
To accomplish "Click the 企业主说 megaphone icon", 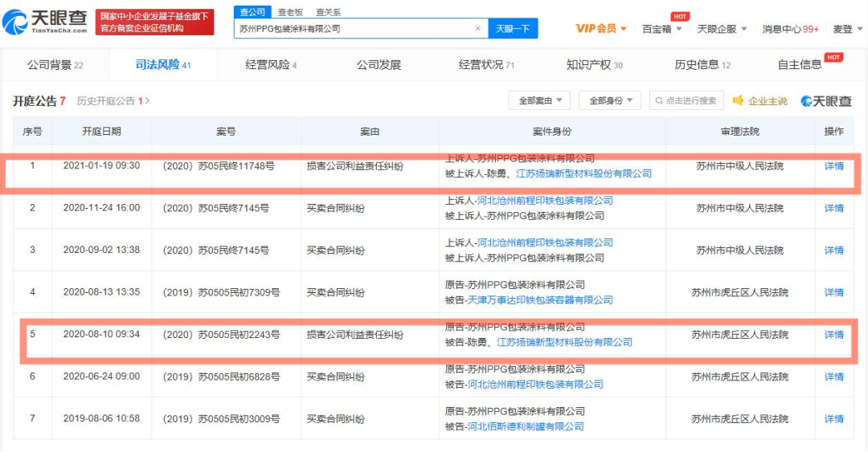I will pyautogui.click(x=737, y=100).
